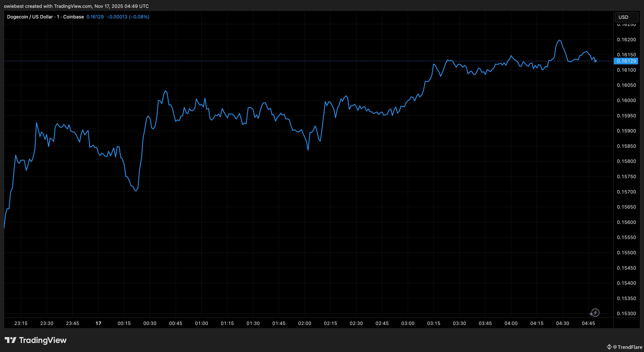This screenshot has width=644, height=352.
Task: Click the lightning bolt circle icon
Action: coord(596,312)
